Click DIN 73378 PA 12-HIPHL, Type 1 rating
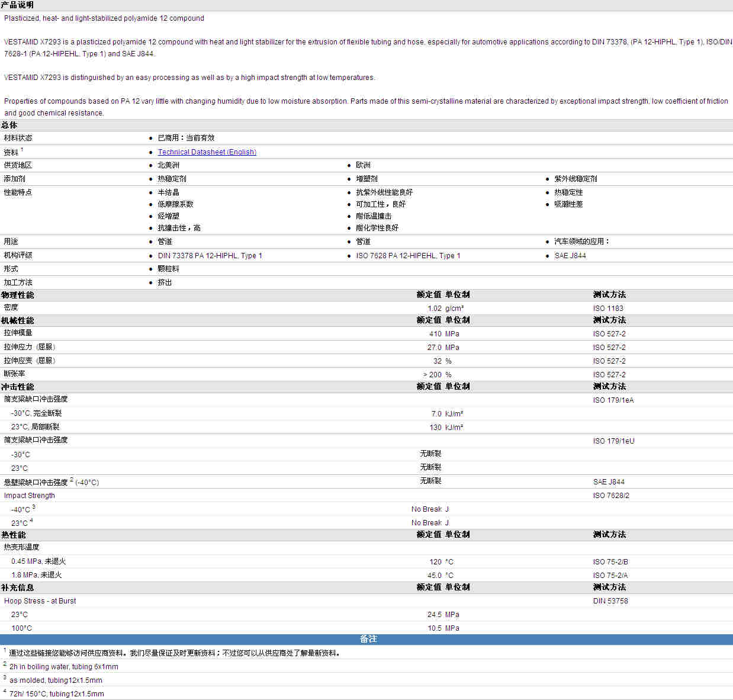Image resolution: width=733 pixels, height=700 pixels. coord(210,256)
